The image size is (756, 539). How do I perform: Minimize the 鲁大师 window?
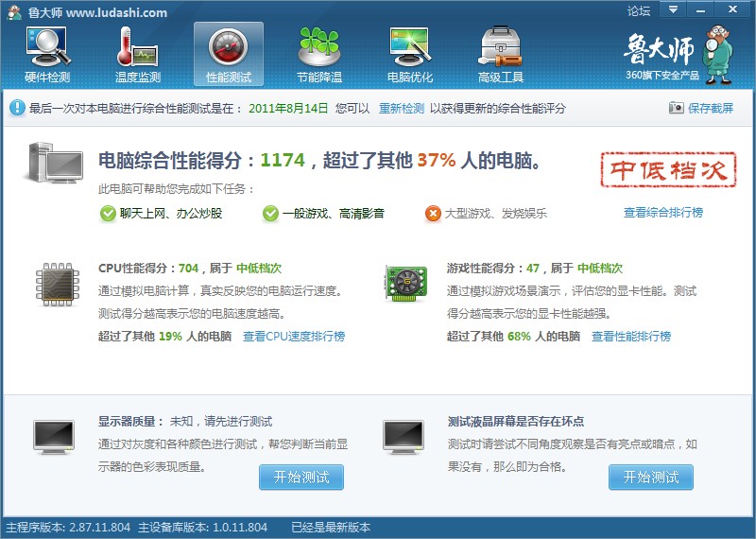pos(700,9)
